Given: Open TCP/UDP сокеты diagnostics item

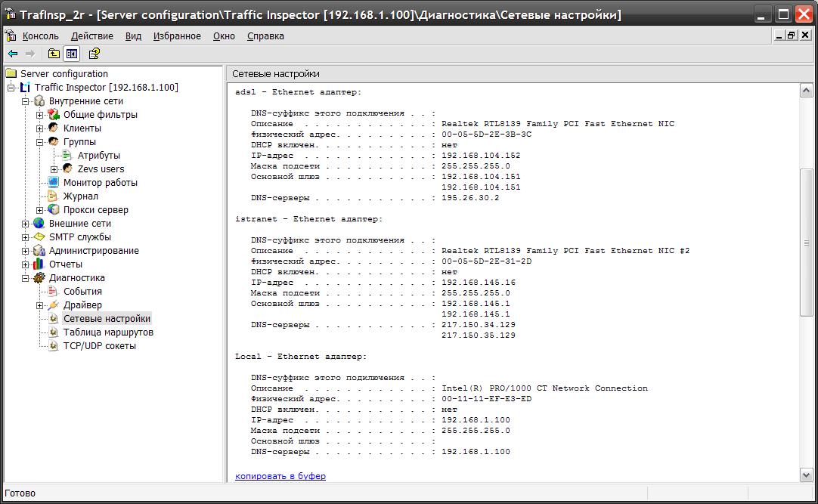Looking at the screenshot, I should 99,346.
